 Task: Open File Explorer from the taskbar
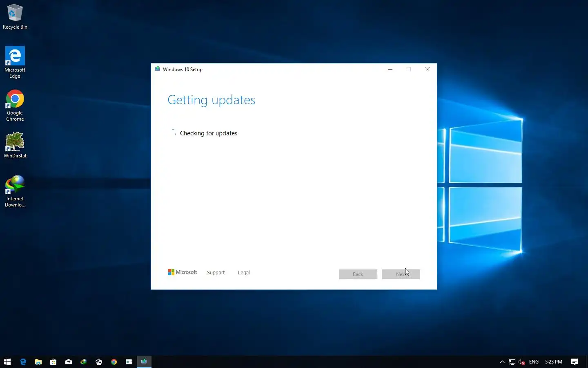38,362
